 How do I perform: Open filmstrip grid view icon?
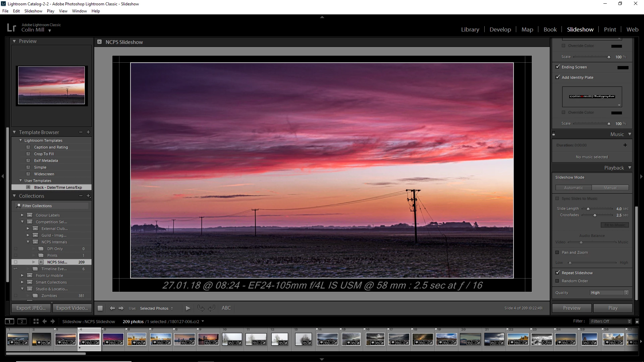coord(36,321)
